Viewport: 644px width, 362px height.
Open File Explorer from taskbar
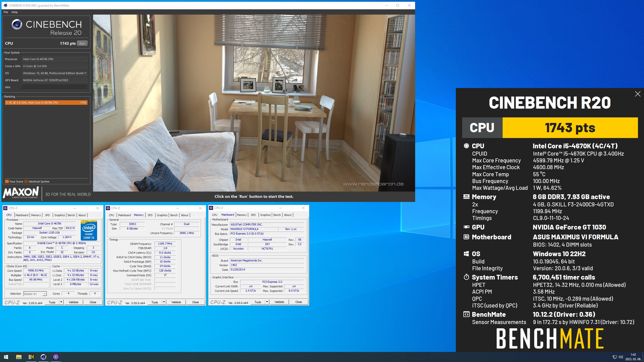click(x=19, y=357)
